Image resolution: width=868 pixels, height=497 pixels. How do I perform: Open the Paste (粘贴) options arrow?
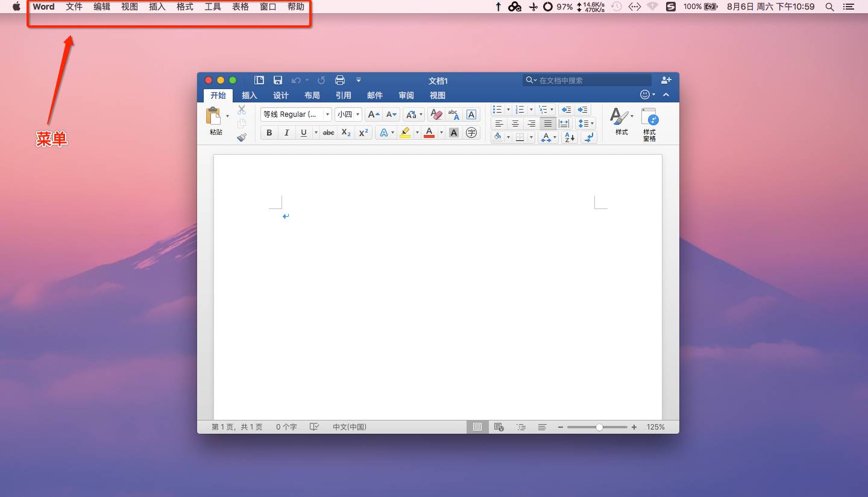pyautogui.click(x=227, y=116)
